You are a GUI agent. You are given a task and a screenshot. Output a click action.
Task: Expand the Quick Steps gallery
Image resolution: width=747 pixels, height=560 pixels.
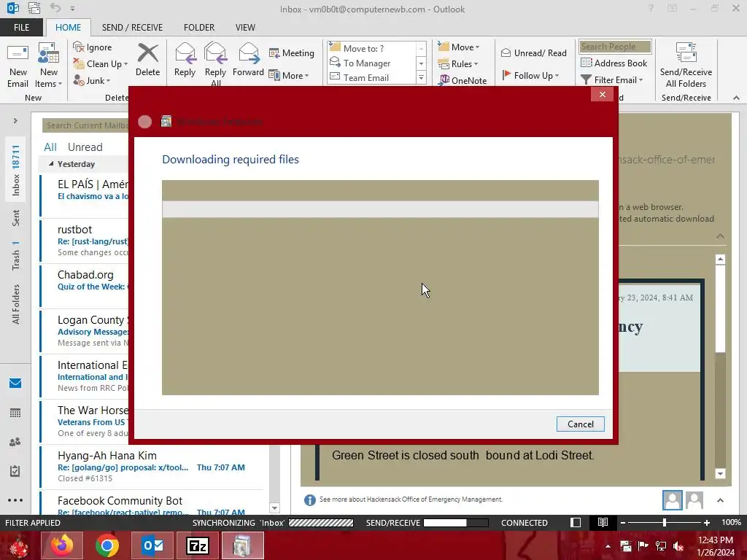tap(421, 77)
